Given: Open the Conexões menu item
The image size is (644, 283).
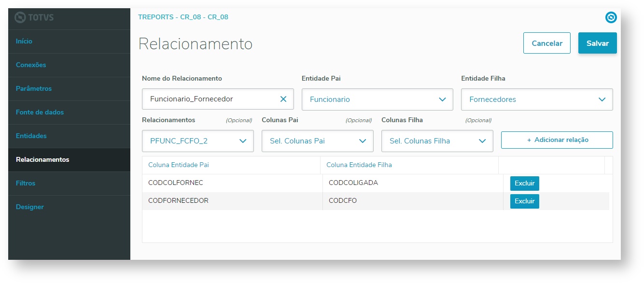Looking at the screenshot, I should (x=31, y=65).
